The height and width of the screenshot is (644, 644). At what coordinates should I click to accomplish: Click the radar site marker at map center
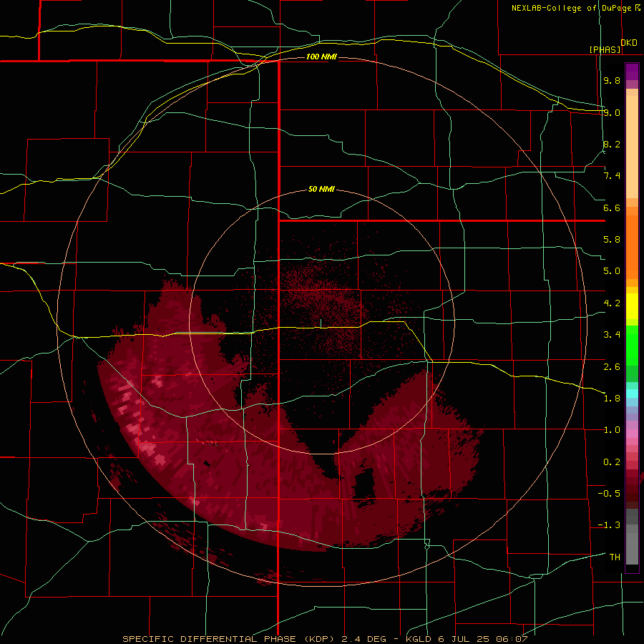(x=321, y=323)
